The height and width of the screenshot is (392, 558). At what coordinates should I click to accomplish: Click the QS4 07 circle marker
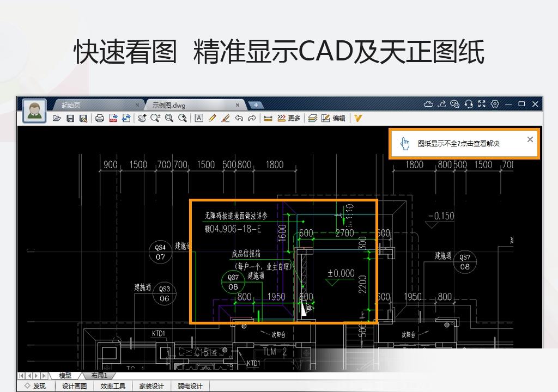point(160,252)
